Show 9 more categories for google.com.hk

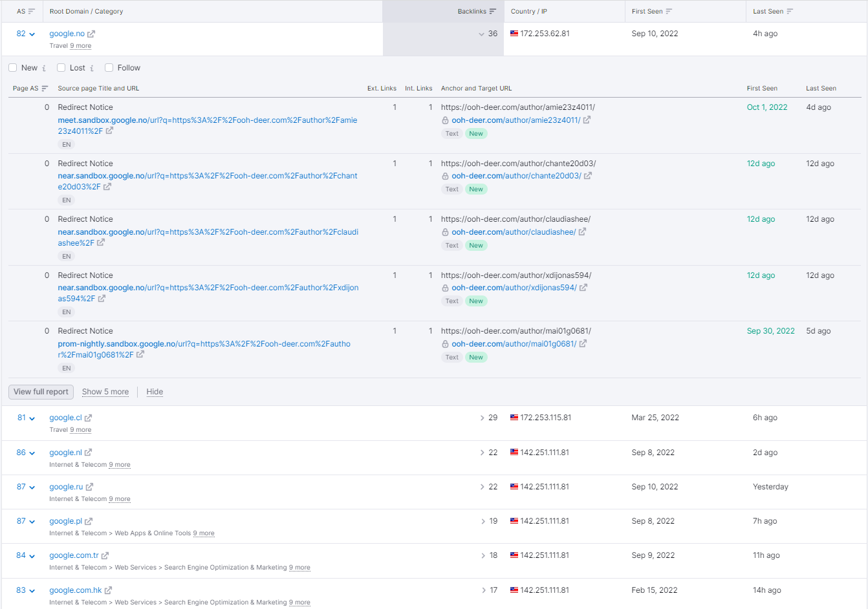point(299,603)
